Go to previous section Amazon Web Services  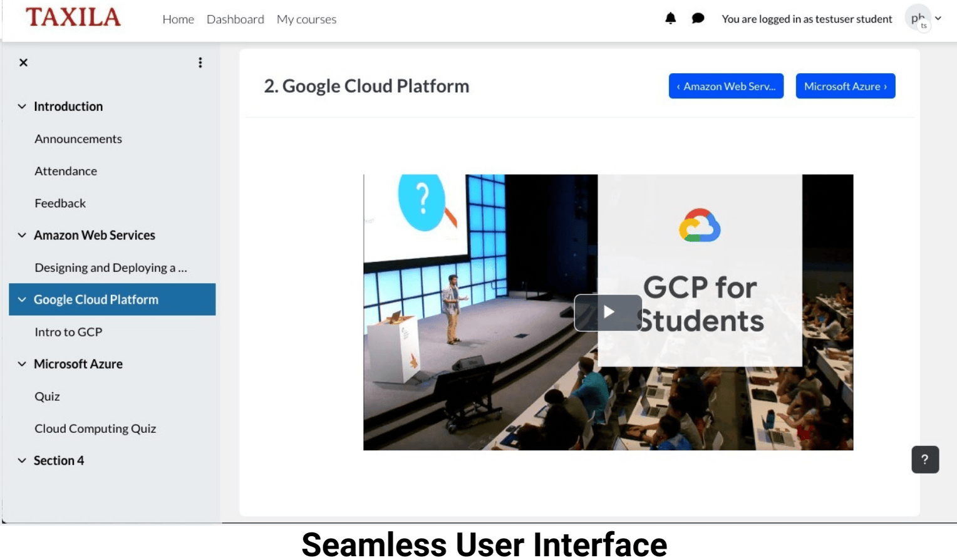[726, 86]
